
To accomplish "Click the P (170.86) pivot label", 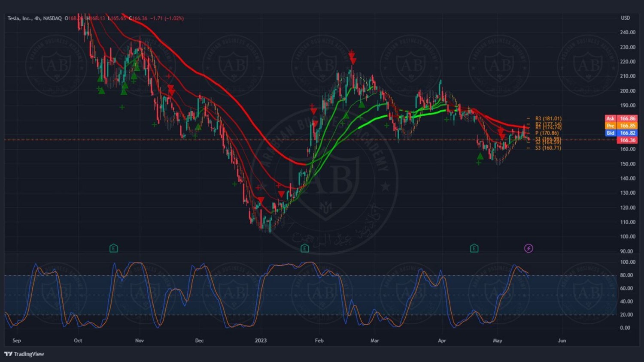I will coord(547,133).
